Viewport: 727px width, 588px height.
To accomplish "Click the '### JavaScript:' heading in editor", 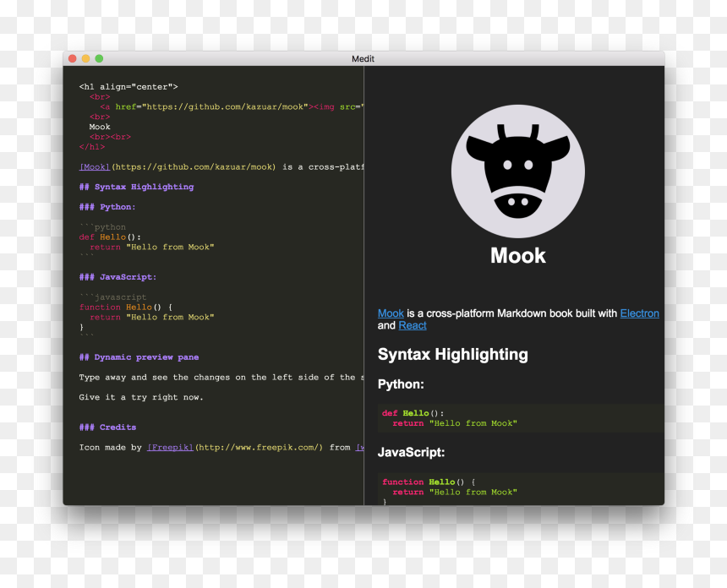I will click(118, 277).
